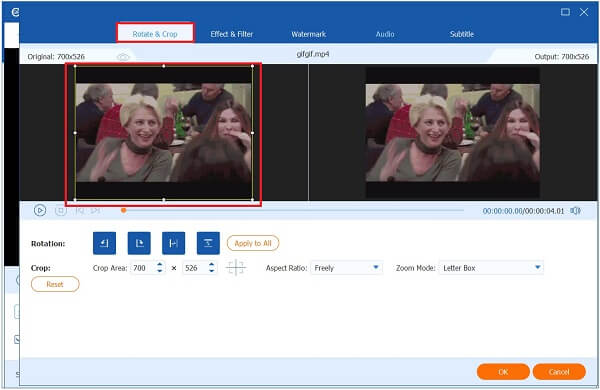Click the Apply to All button
The image size is (600, 390).
pos(253,243)
